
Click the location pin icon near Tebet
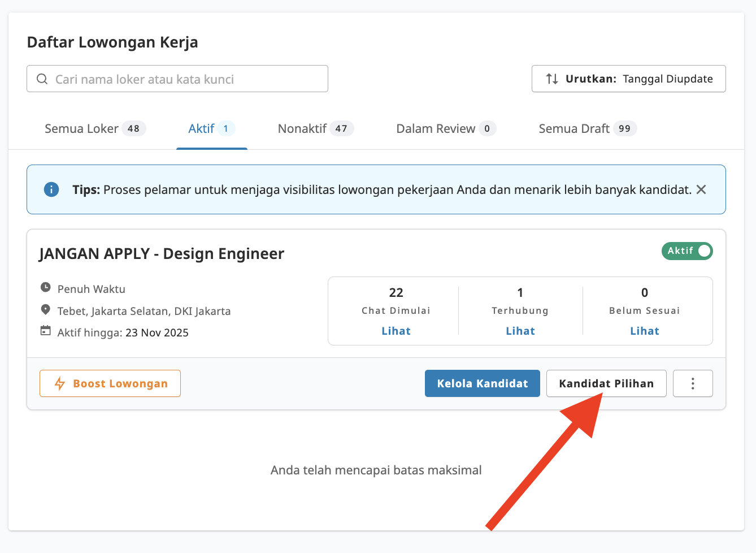coord(46,310)
